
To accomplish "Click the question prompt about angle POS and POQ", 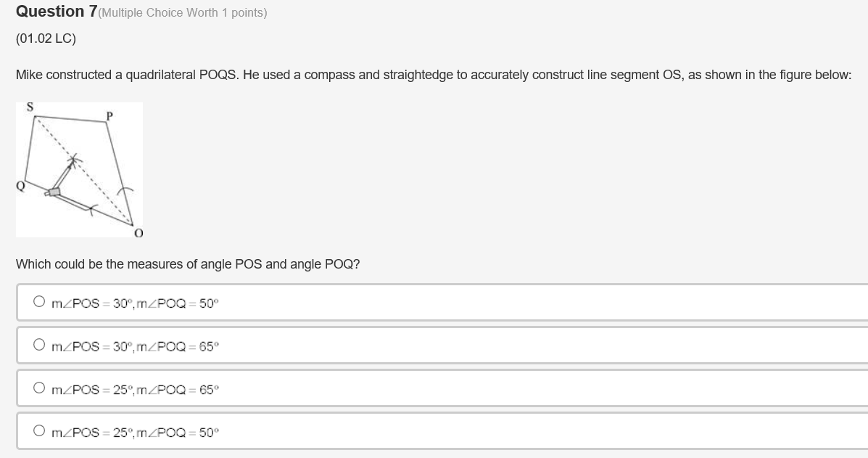I will (186, 263).
